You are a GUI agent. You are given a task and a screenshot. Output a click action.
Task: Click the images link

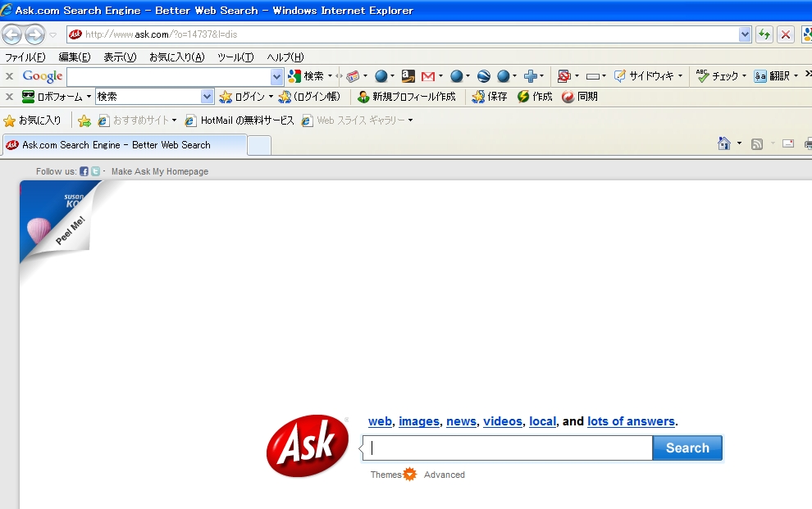point(419,421)
